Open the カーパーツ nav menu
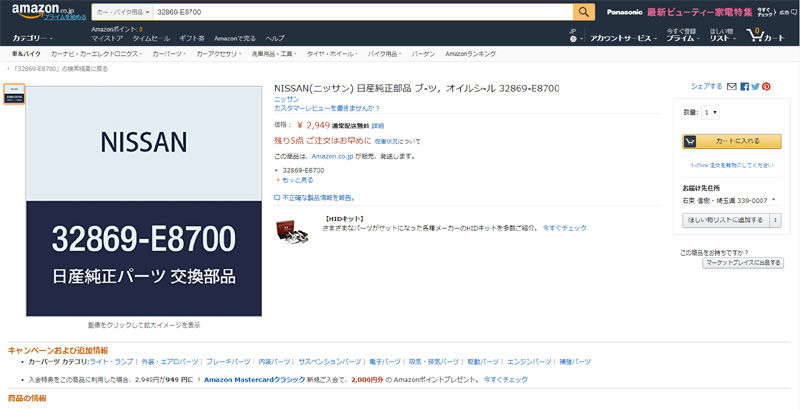 pos(169,54)
